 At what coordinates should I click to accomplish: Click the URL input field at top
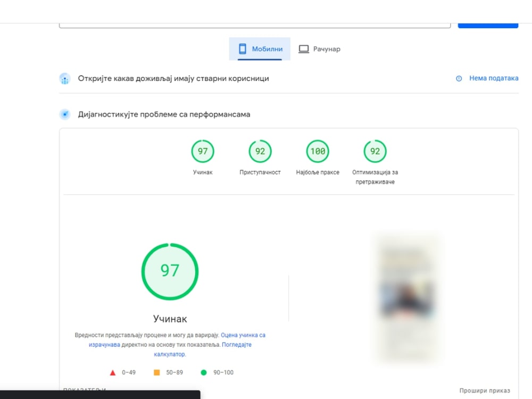(255, 25)
